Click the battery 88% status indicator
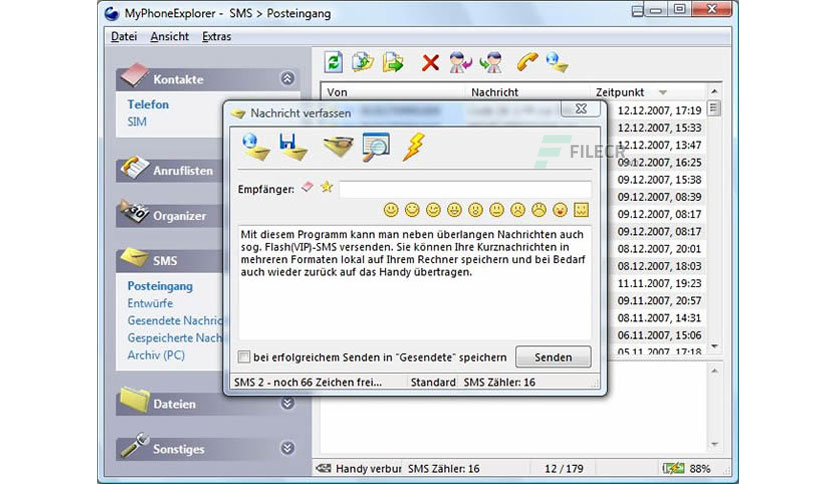The width and height of the screenshot is (836, 484). click(686, 469)
